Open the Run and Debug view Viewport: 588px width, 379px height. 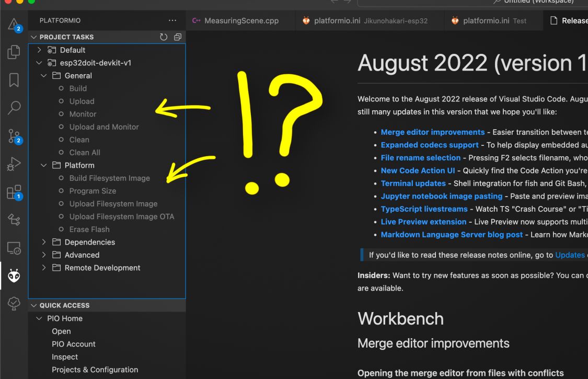14,164
